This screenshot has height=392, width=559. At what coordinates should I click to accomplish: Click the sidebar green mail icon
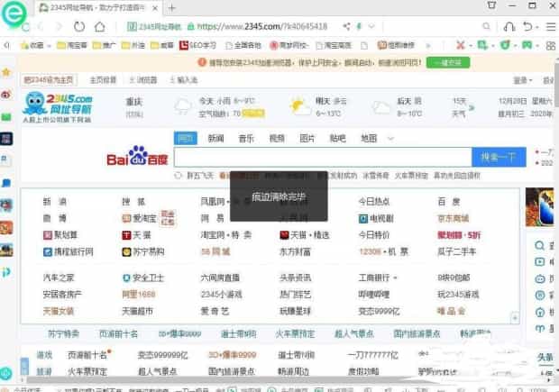pyautogui.click(x=6, y=117)
